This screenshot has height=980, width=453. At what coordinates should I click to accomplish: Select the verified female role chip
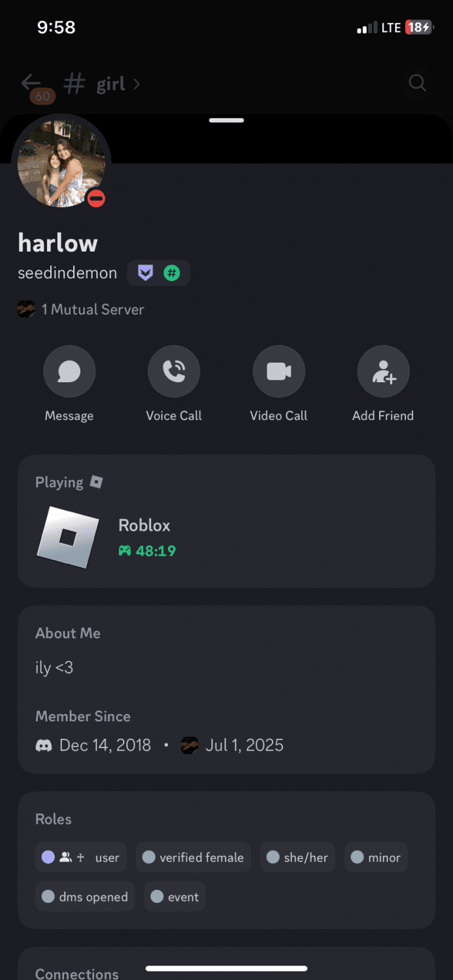[x=193, y=858]
